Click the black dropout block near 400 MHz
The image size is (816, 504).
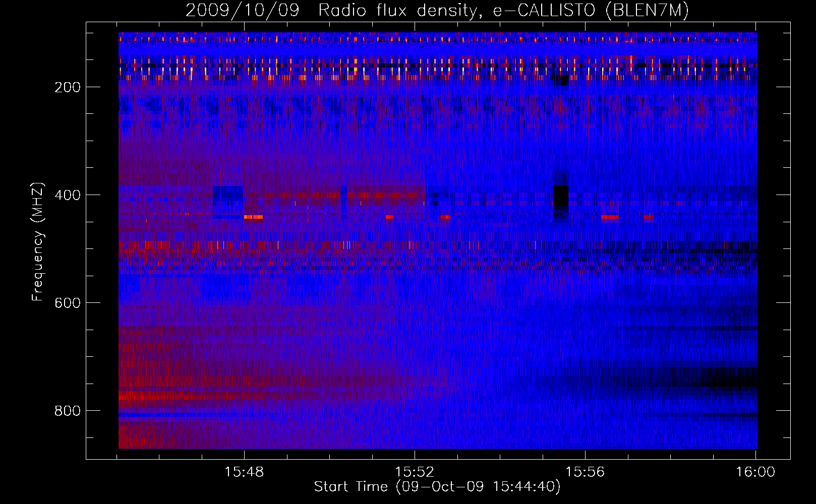(x=561, y=197)
